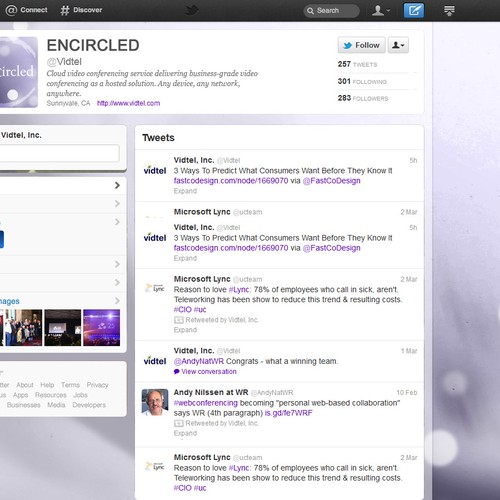This screenshot has height=500, width=500.
Task: Click retweet icon beside first Retweeted by Vidtel
Action: [179, 320]
